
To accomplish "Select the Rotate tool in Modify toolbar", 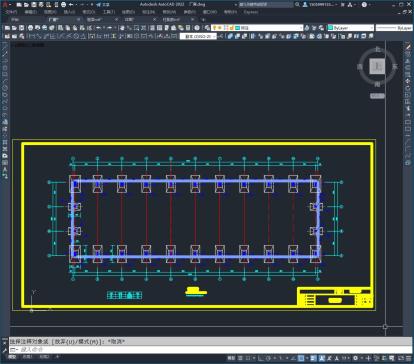I will click(x=408, y=88).
